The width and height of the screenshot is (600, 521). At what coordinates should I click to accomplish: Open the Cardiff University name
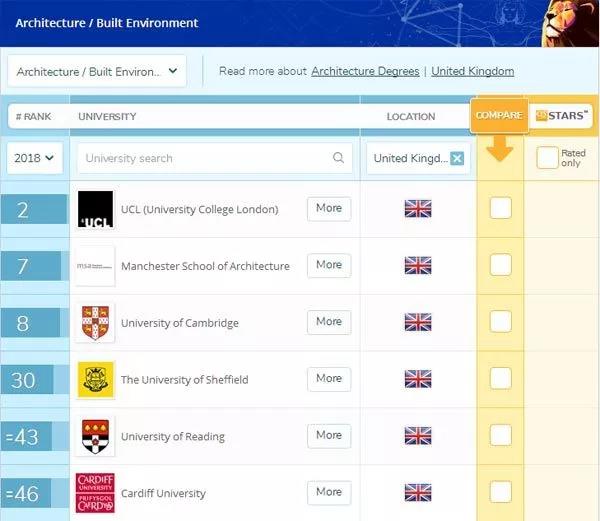click(163, 493)
